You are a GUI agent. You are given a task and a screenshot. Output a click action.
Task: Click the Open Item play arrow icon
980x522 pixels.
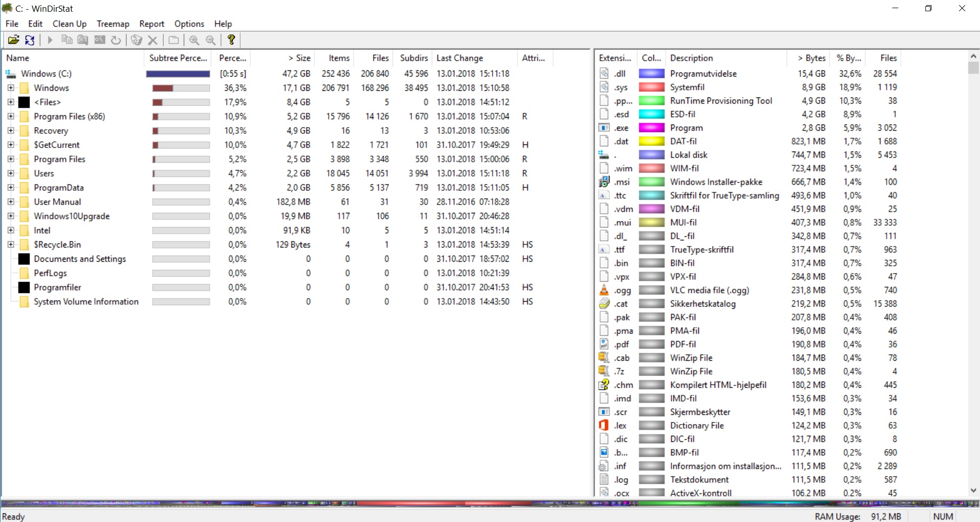pyautogui.click(x=50, y=40)
